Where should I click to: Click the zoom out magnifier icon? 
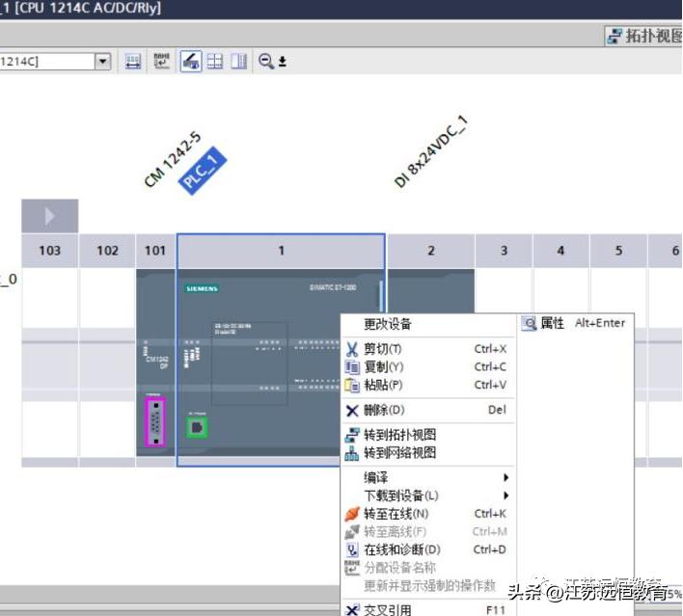(265, 62)
